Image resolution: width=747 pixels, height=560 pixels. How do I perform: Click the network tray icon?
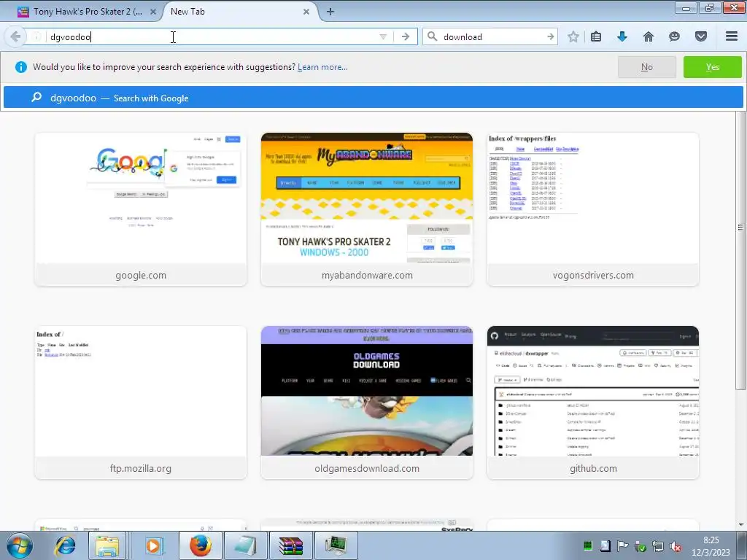click(x=657, y=546)
